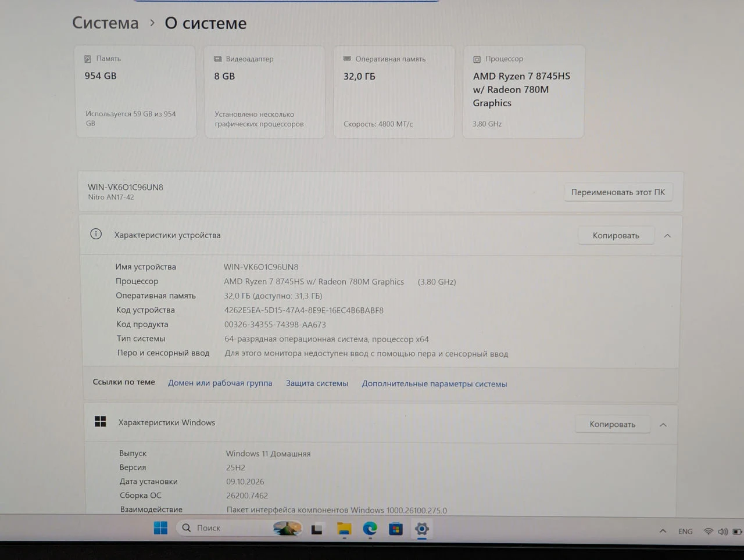Click Переименовать этот ПК button
This screenshot has height=560, width=744.
(x=618, y=192)
